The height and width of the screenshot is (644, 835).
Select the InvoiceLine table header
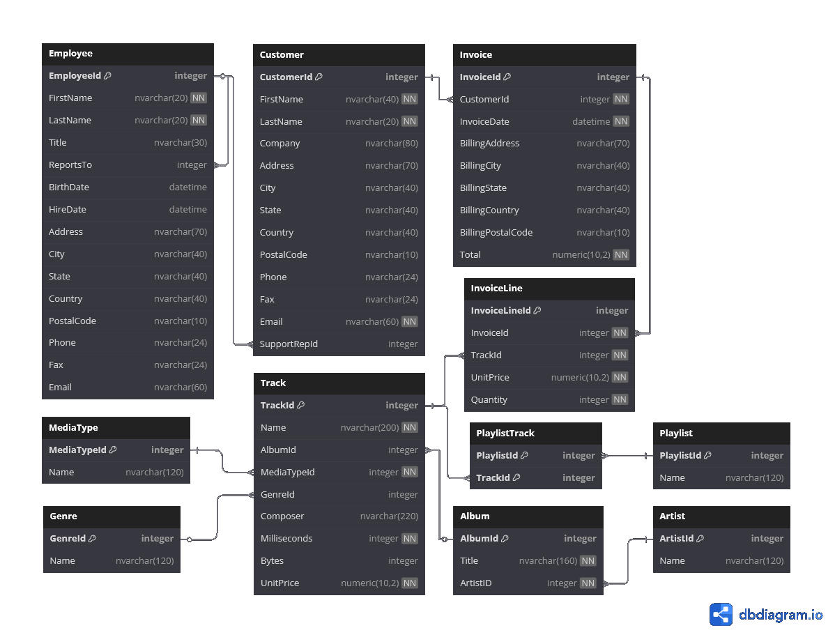[549, 289]
